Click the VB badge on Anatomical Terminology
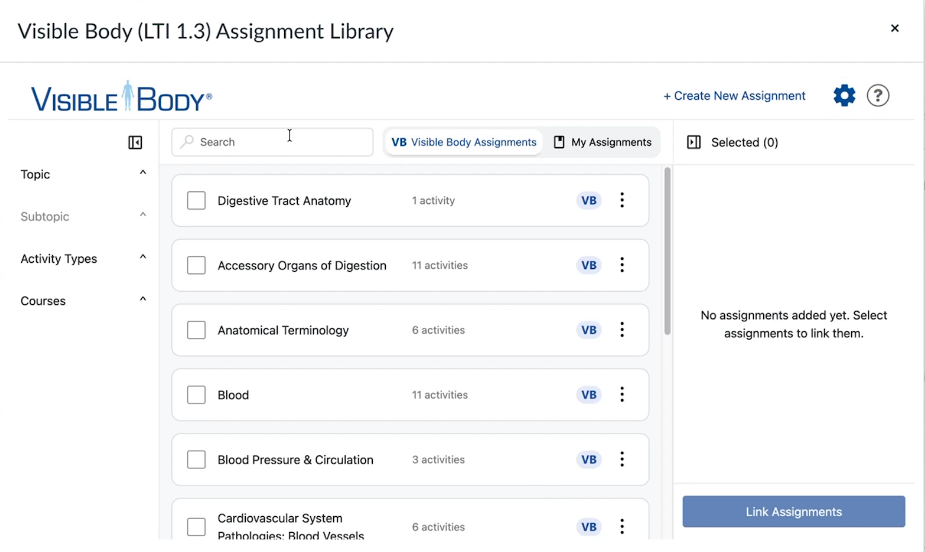Screen dimensions: 925x552 click(x=589, y=330)
